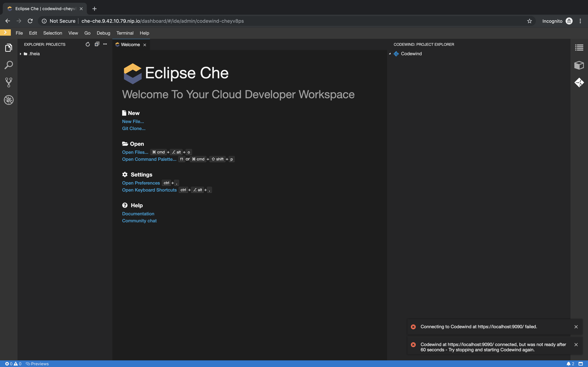Screen dimensions: 588x367
Task: Open Codewind view via right sidebar icon
Action: pyautogui.click(x=579, y=82)
